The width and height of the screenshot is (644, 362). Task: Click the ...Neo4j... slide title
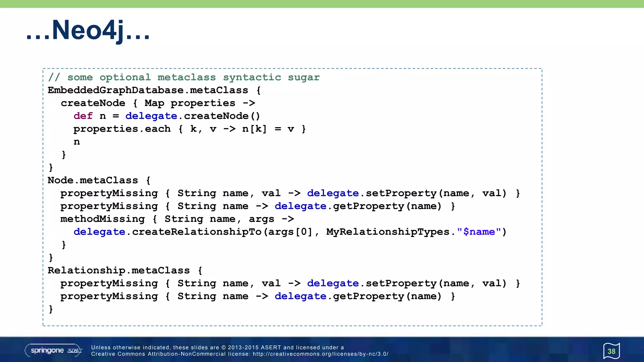pyautogui.click(x=88, y=30)
